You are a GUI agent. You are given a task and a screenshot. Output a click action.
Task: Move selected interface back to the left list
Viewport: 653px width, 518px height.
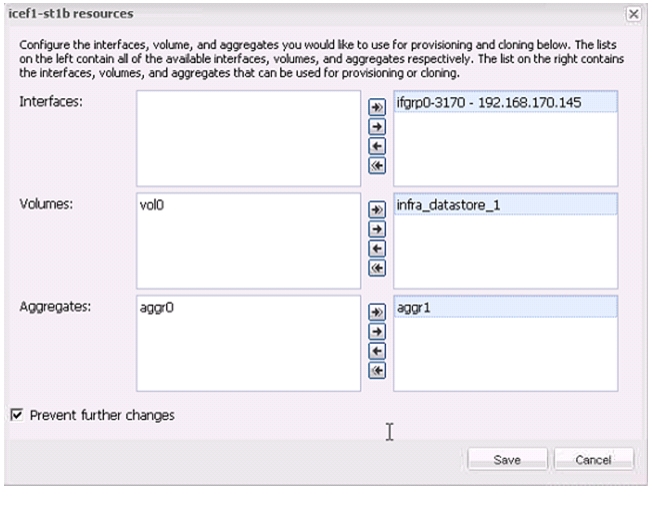(377, 146)
